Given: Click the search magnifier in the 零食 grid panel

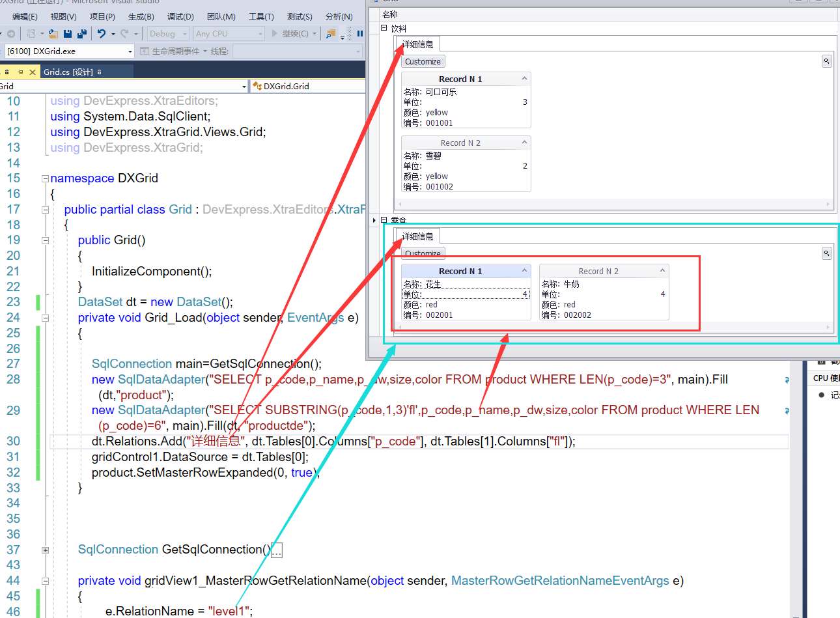Looking at the screenshot, I should coord(826,253).
